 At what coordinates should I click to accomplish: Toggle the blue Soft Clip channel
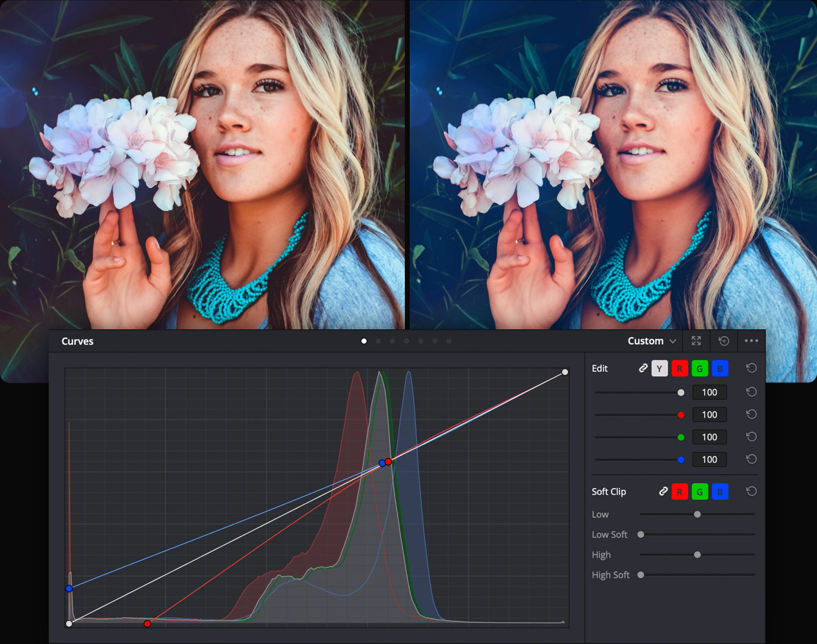point(719,492)
